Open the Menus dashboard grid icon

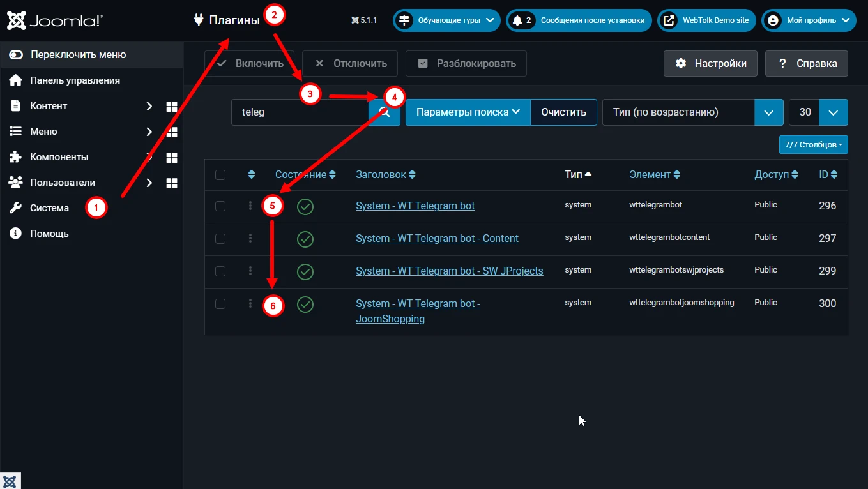pos(171,132)
